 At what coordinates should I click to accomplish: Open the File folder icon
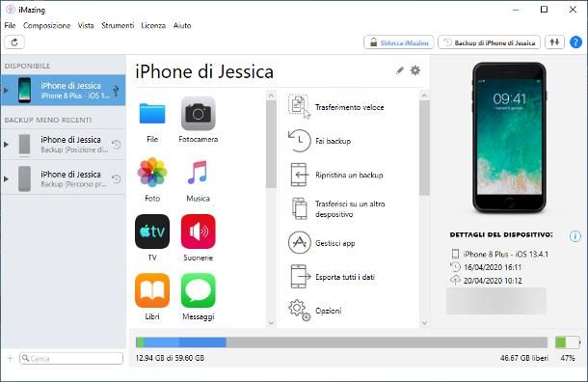click(152, 113)
